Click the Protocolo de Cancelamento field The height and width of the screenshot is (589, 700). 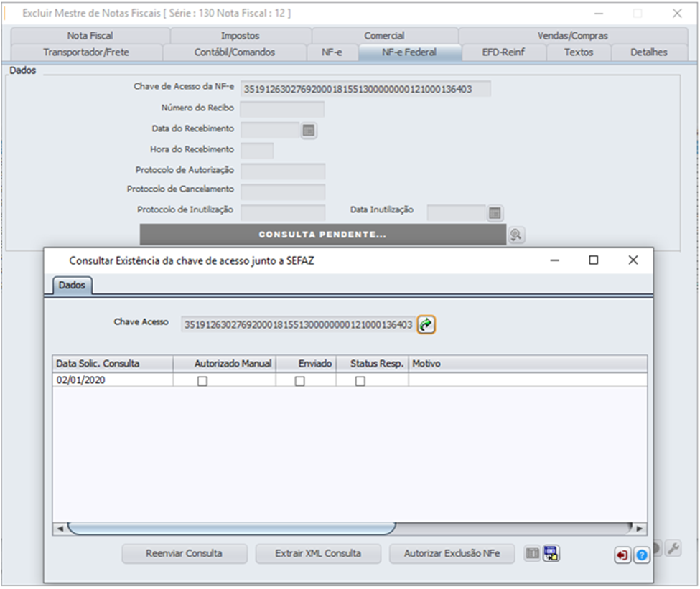pyautogui.click(x=283, y=192)
